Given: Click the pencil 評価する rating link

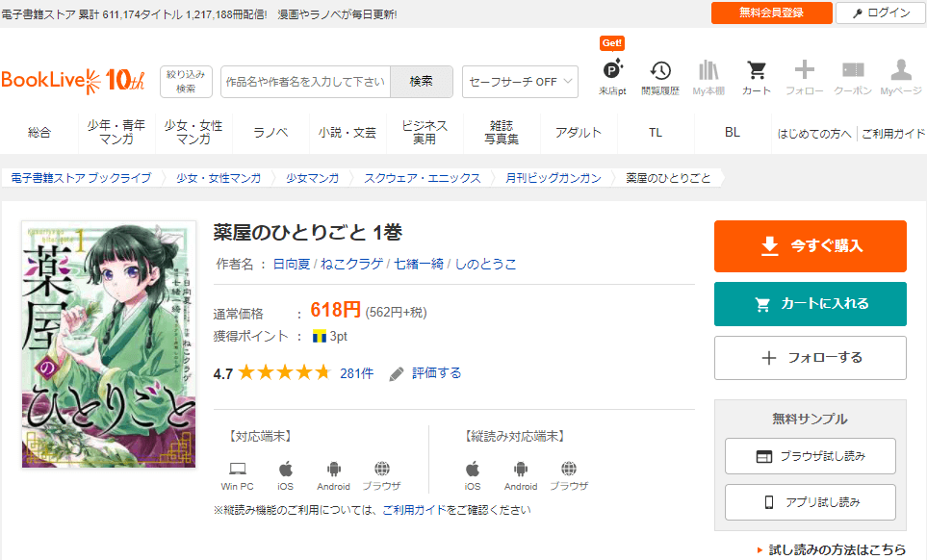Looking at the screenshot, I should (425, 373).
